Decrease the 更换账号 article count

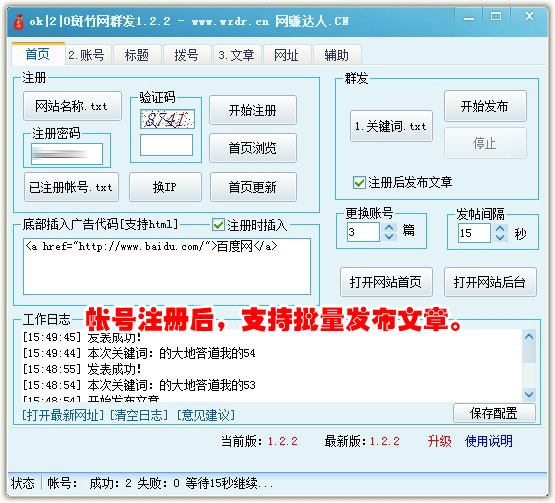click(x=389, y=237)
